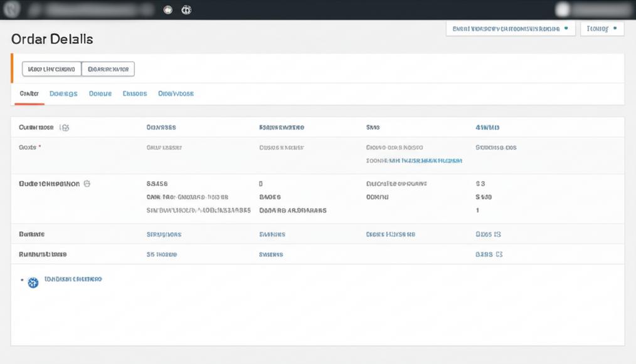Copy the order amount using its copy icon
636x364 pixels.
coord(500,234)
